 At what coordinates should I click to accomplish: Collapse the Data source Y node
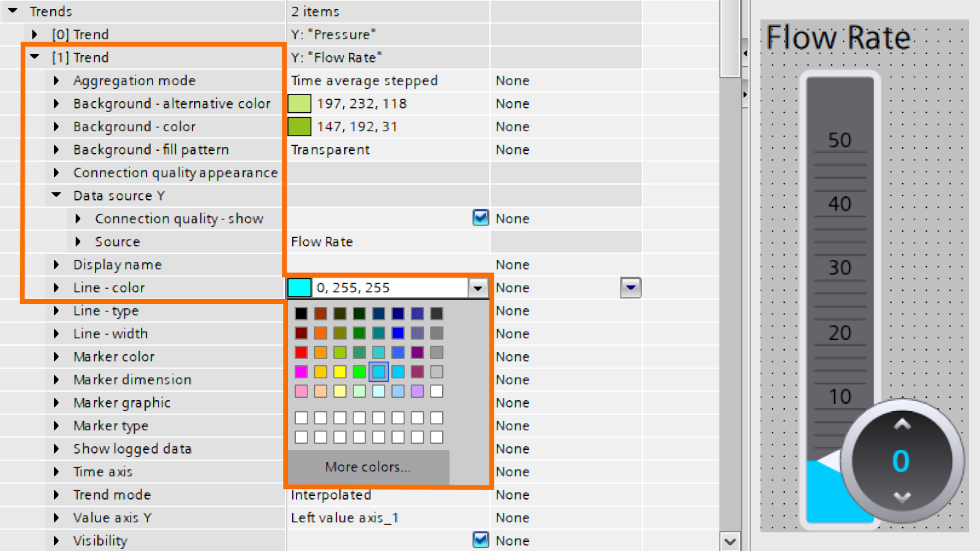pos(56,195)
